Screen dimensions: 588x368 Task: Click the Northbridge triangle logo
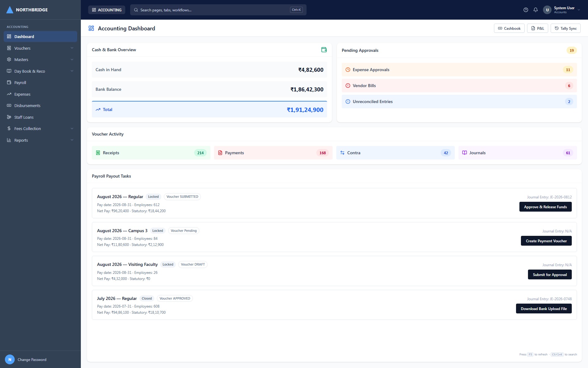tap(10, 10)
